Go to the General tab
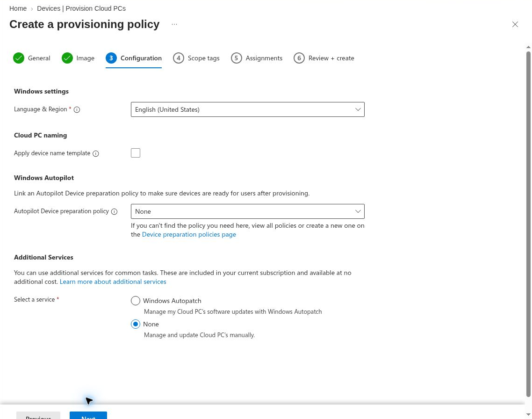The image size is (532, 419). (39, 58)
